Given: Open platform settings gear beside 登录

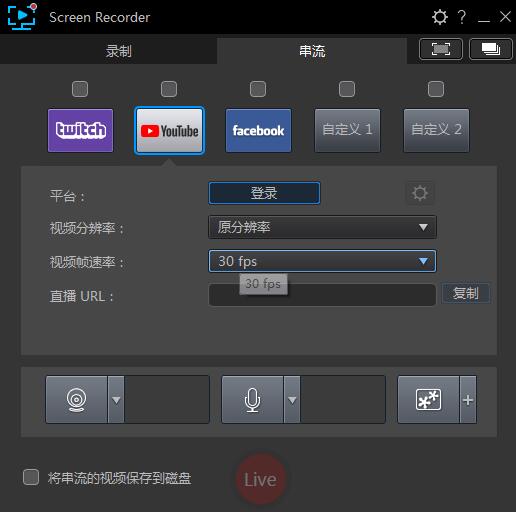Looking at the screenshot, I should point(420,193).
